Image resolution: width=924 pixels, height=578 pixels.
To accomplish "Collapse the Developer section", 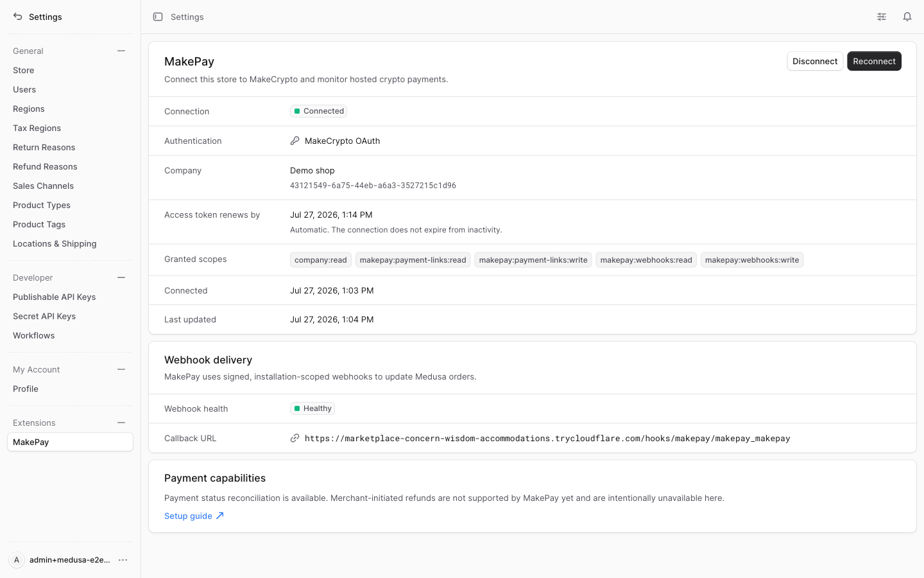I will click(x=121, y=277).
